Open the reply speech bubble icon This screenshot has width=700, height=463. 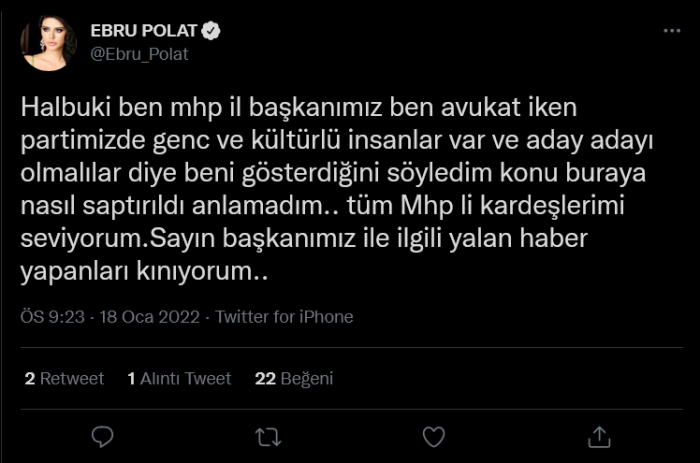point(103,437)
